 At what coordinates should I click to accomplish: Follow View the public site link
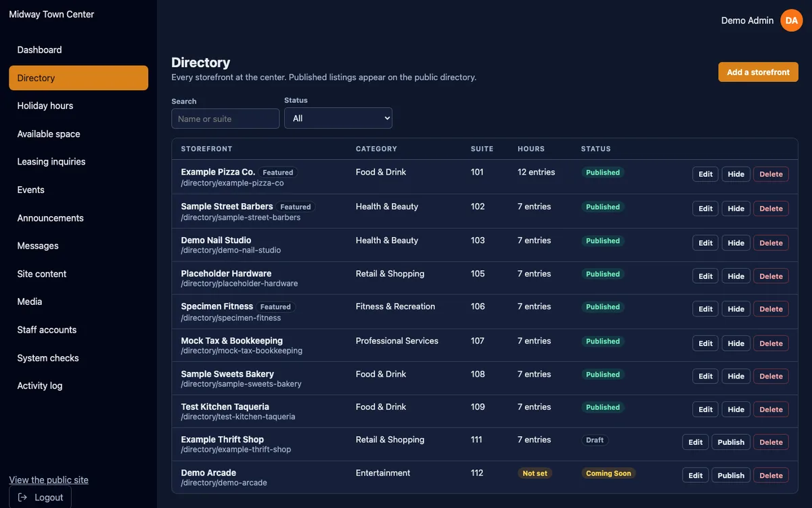pyautogui.click(x=49, y=480)
